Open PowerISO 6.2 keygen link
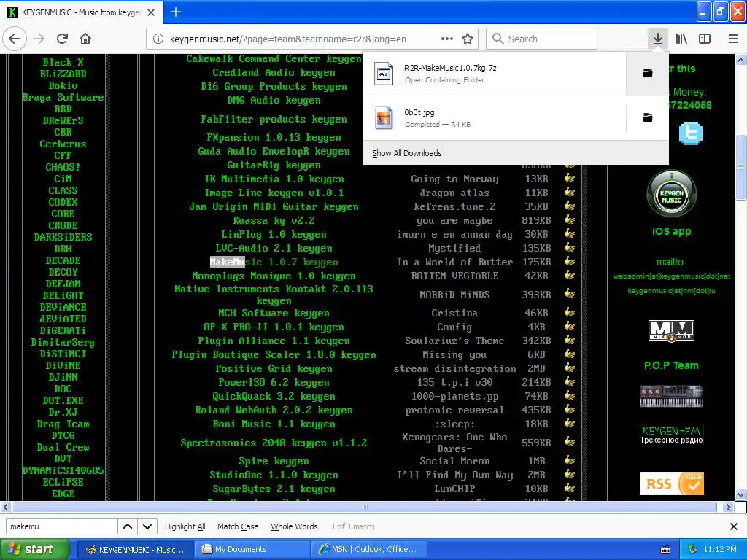This screenshot has width=747, height=560. pyautogui.click(x=274, y=382)
